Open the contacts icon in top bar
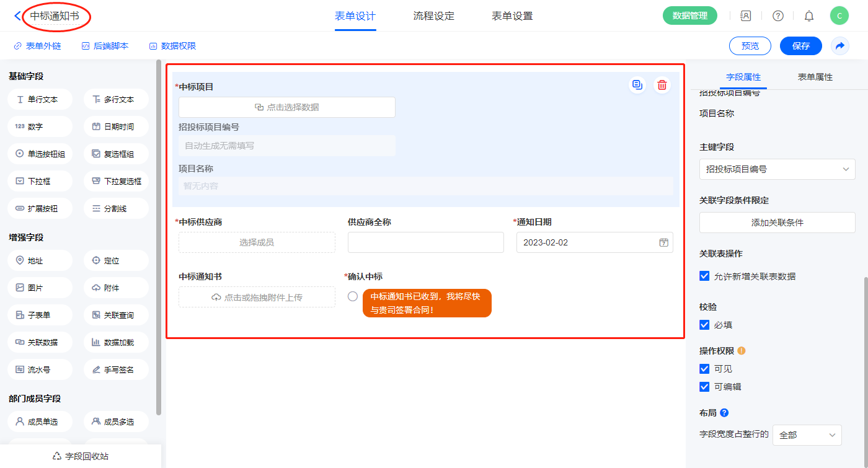Viewport: 868px width, 468px height. point(746,16)
